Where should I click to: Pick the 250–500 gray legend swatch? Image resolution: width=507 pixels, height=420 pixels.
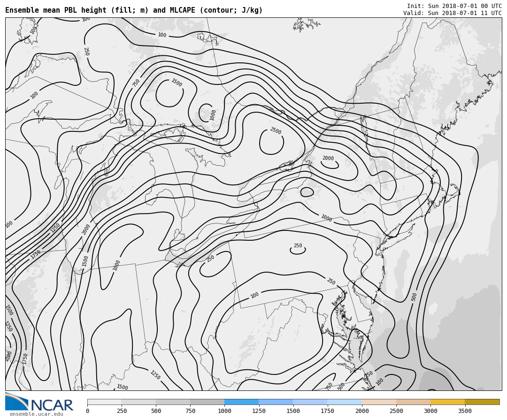pyautogui.click(x=138, y=402)
